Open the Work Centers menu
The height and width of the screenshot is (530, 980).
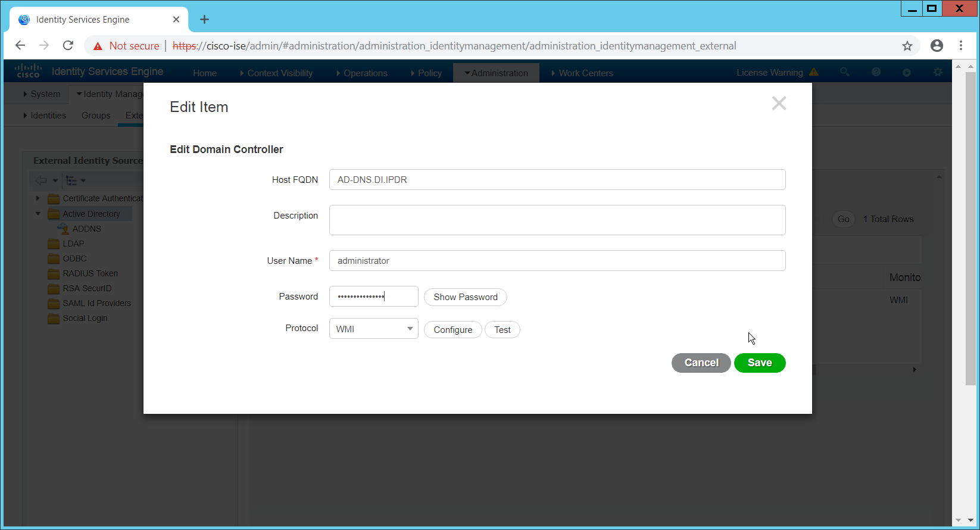(585, 73)
